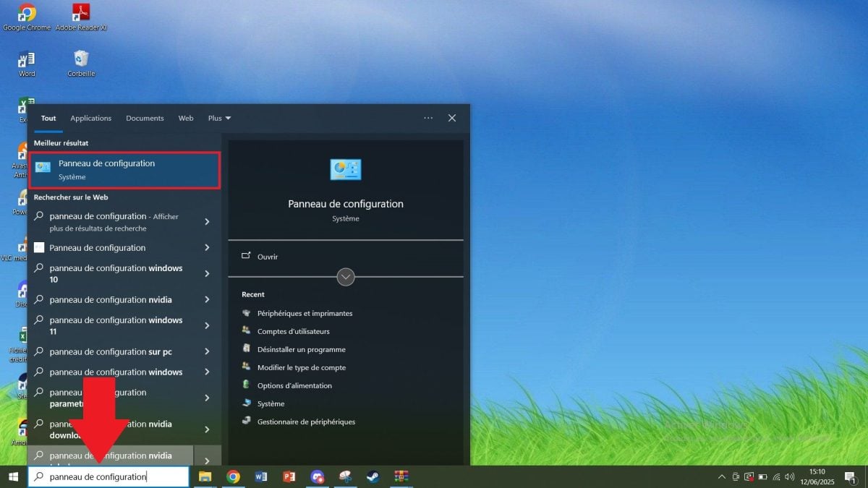Launch PowerPoint from the taskbar
This screenshot has width=868, height=488.
(289, 476)
